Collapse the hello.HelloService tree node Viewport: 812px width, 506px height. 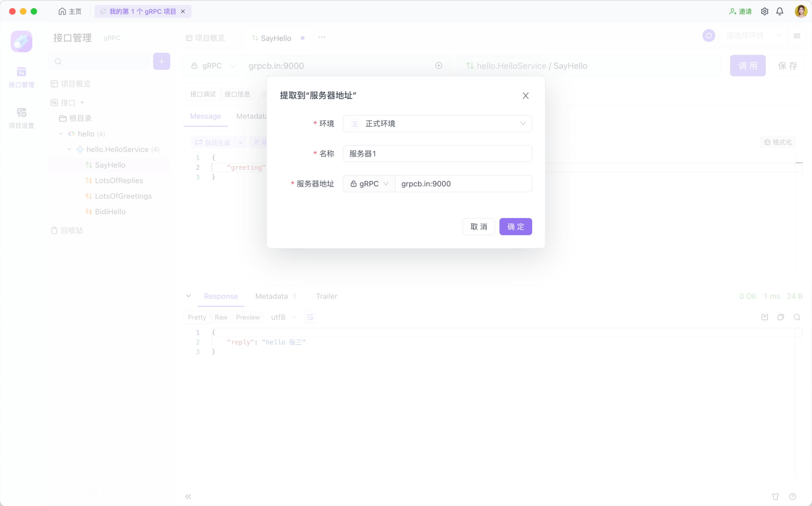[x=69, y=150]
